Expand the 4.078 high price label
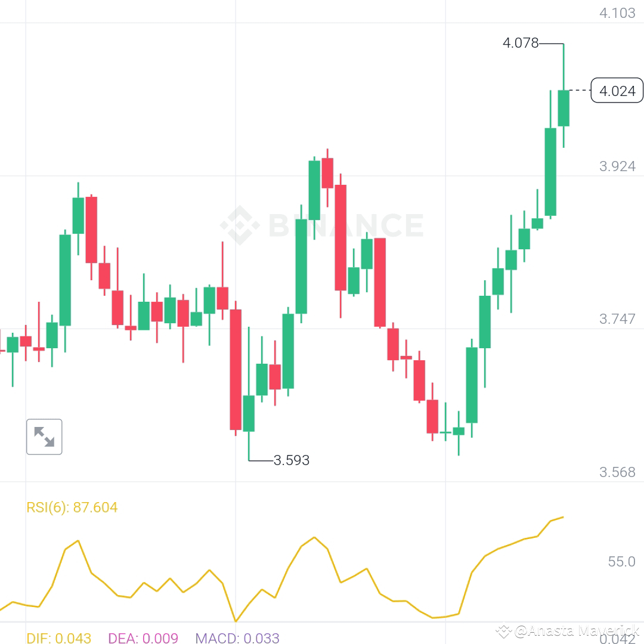 tap(520, 43)
